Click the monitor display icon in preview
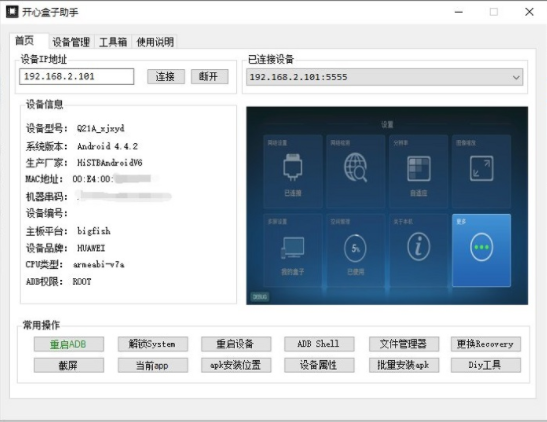Image resolution: width=547 pixels, height=422 pixels. pos(293,248)
